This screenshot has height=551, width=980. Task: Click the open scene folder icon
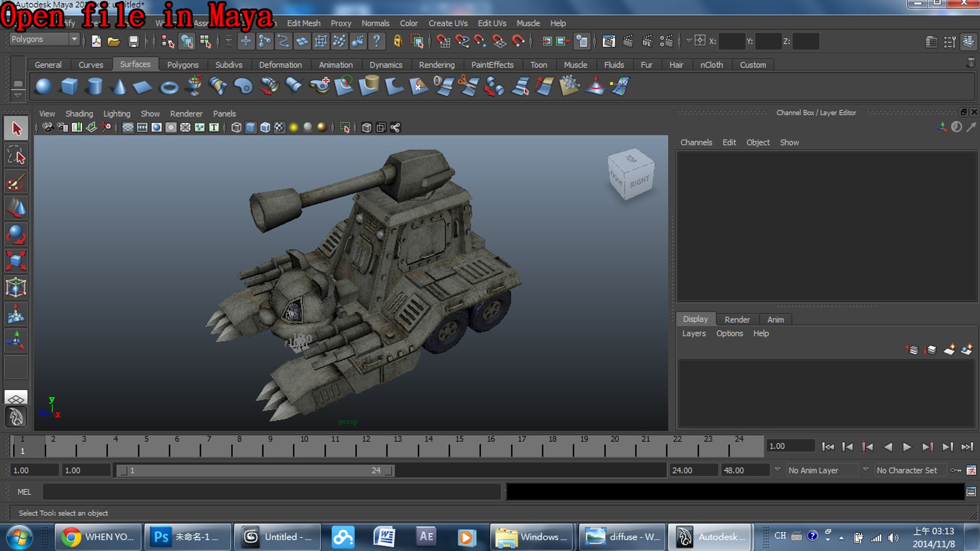tap(114, 41)
